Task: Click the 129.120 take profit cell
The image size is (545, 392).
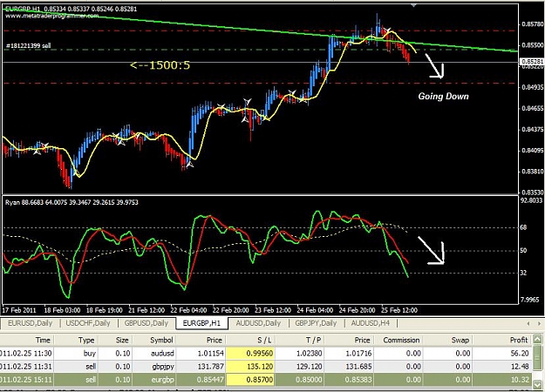Action: pos(298,367)
